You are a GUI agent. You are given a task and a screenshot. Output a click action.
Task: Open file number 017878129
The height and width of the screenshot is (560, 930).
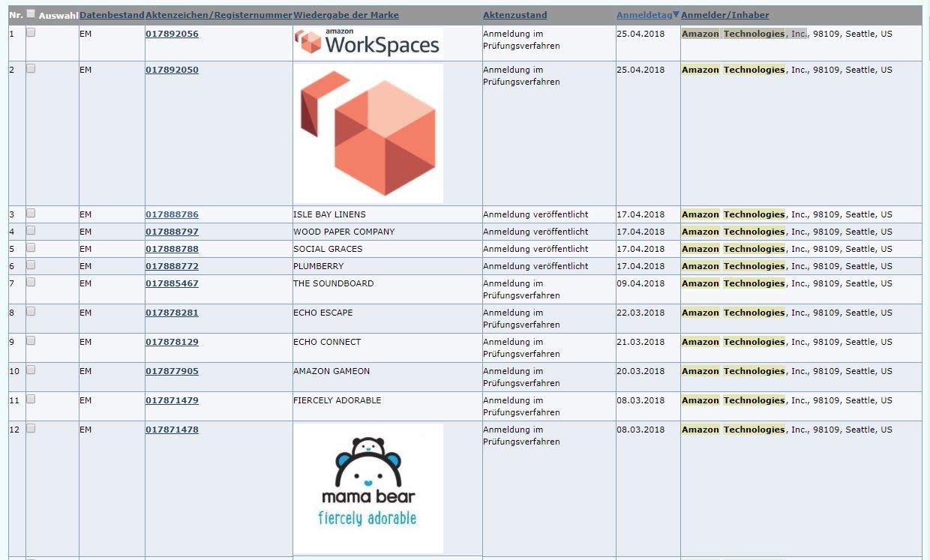(172, 342)
